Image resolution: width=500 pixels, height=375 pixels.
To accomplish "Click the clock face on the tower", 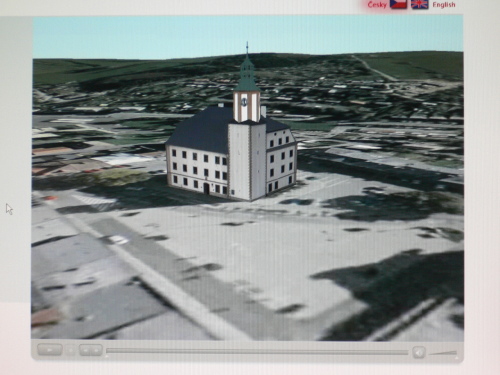I will 244,101.
